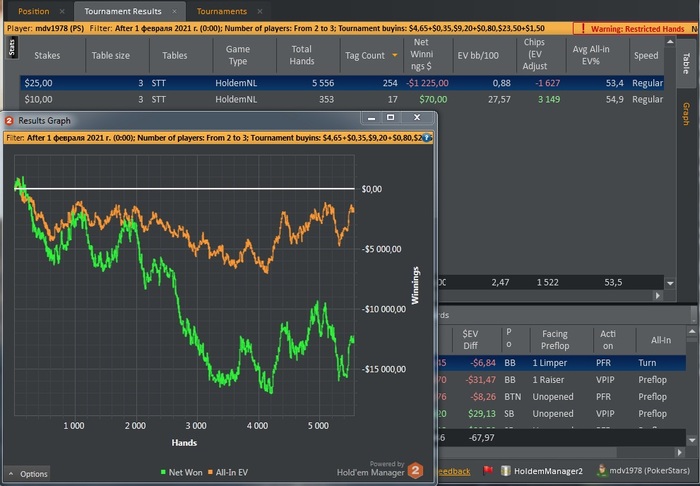
Task: Open the Warning: Restricted Hands notice
Action: click(x=637, y=29)
